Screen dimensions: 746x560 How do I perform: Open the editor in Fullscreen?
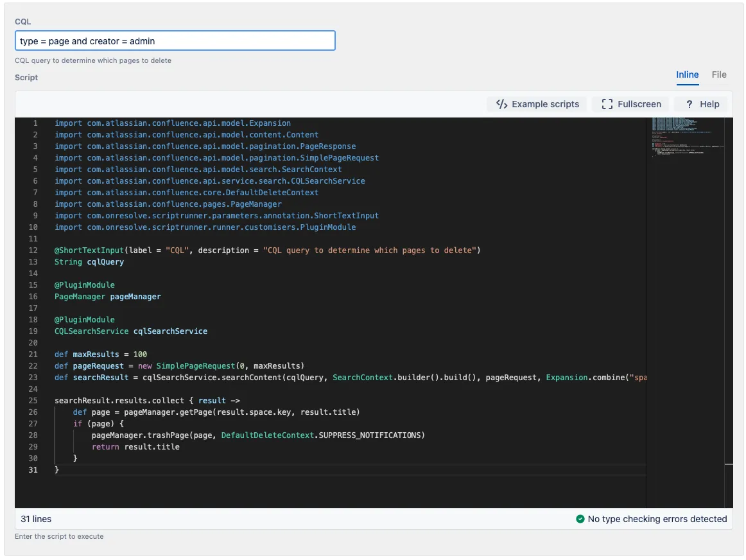click(x=631, y=104)
